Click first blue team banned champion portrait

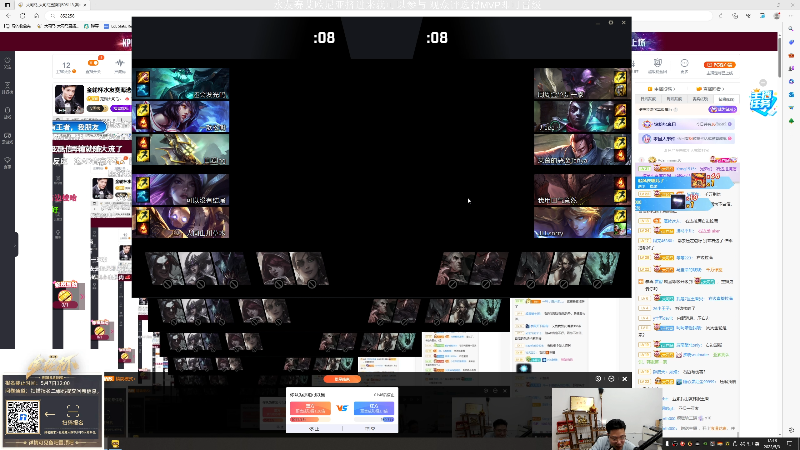click(164, 269)
